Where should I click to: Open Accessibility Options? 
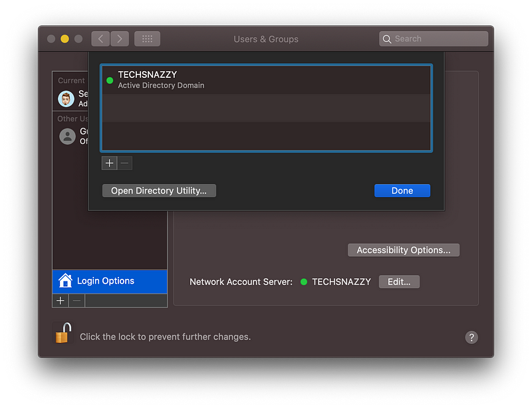[404, 250]
